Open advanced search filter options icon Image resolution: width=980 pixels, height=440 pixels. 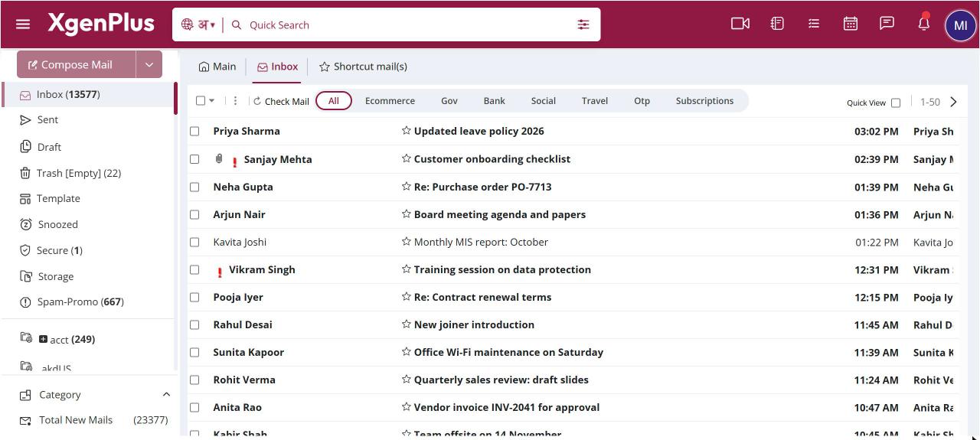tap(583, 24)
